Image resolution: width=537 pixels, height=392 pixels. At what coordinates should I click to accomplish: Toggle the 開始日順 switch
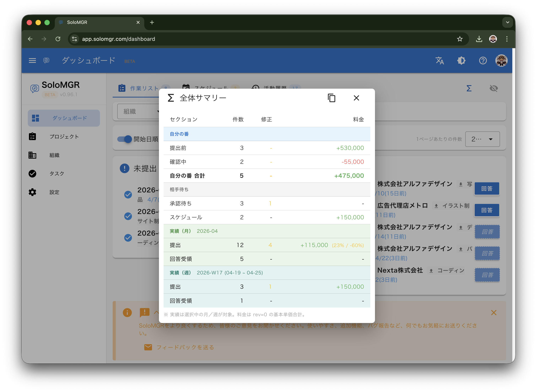[x=125, y=139]
